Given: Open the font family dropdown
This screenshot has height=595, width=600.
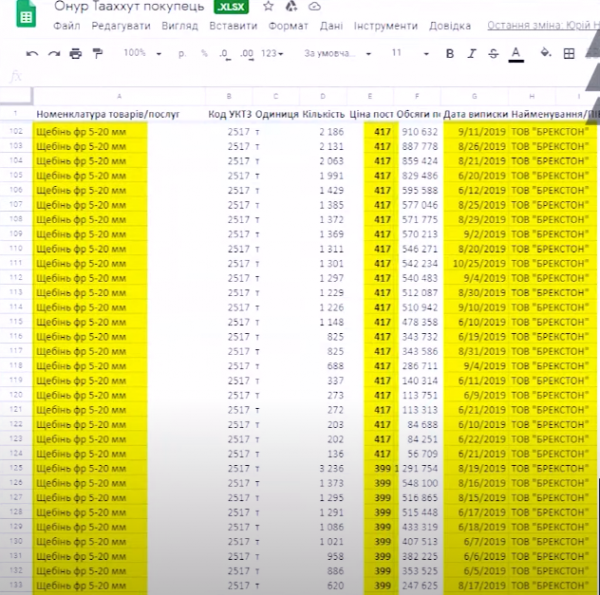Looking at the screenshot, I should point(338,54).
